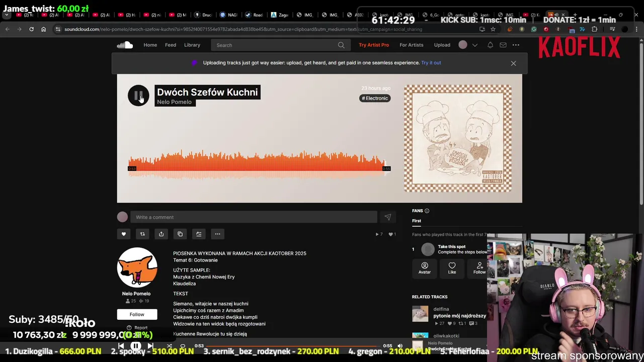
Task: Click the search magnifier icon
Action: (341, 45)
